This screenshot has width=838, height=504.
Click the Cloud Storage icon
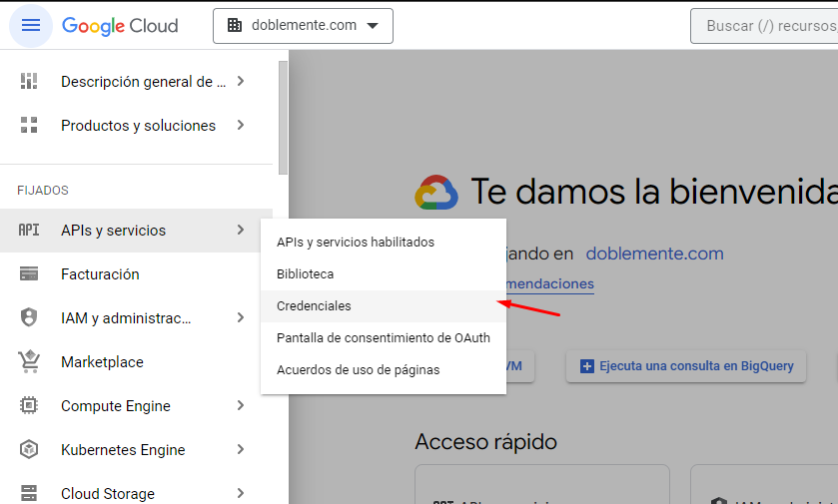29,493
